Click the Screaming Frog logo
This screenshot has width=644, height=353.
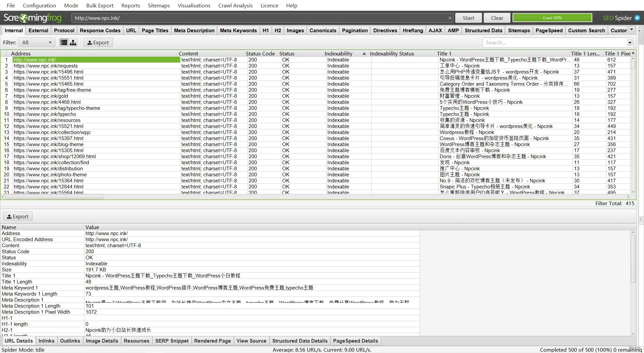pos(33,18)
